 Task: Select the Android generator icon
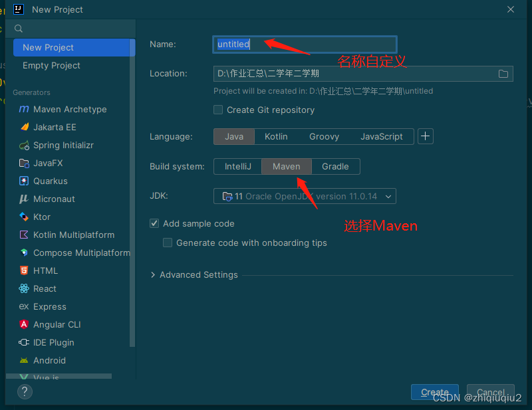click(x=24, y=360)
